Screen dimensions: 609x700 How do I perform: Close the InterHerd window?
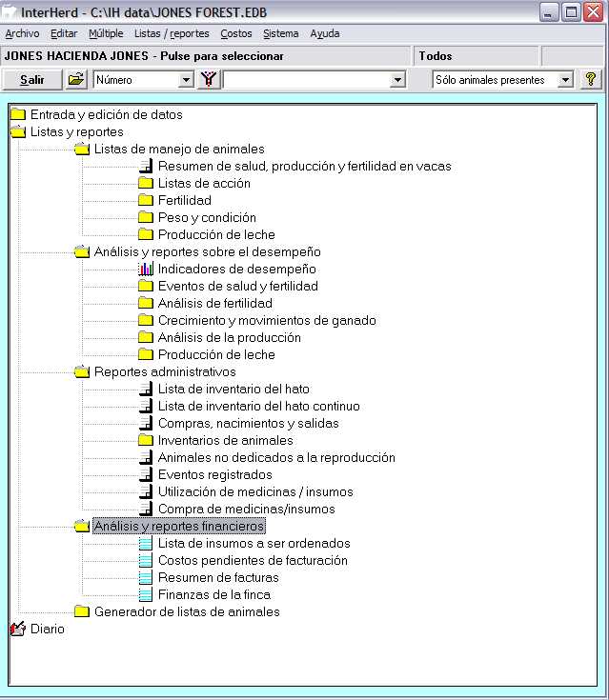pos(594,12)
